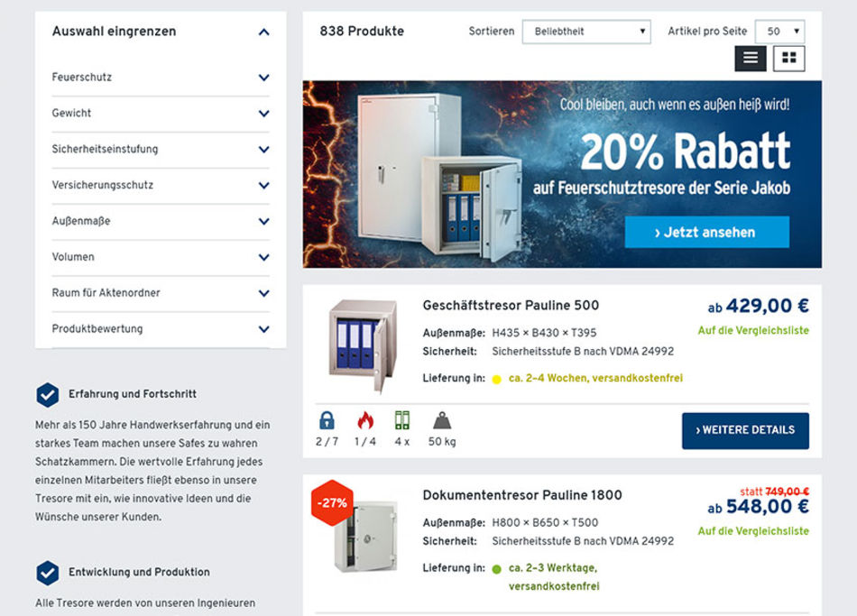Click the Jetzt ansehen banner button
The width and height of the screenshot is (857, 616).
tap(706, 233)
